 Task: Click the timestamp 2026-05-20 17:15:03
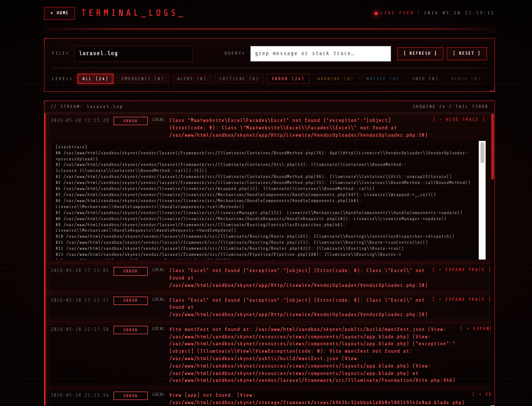(x=80, y=271)
